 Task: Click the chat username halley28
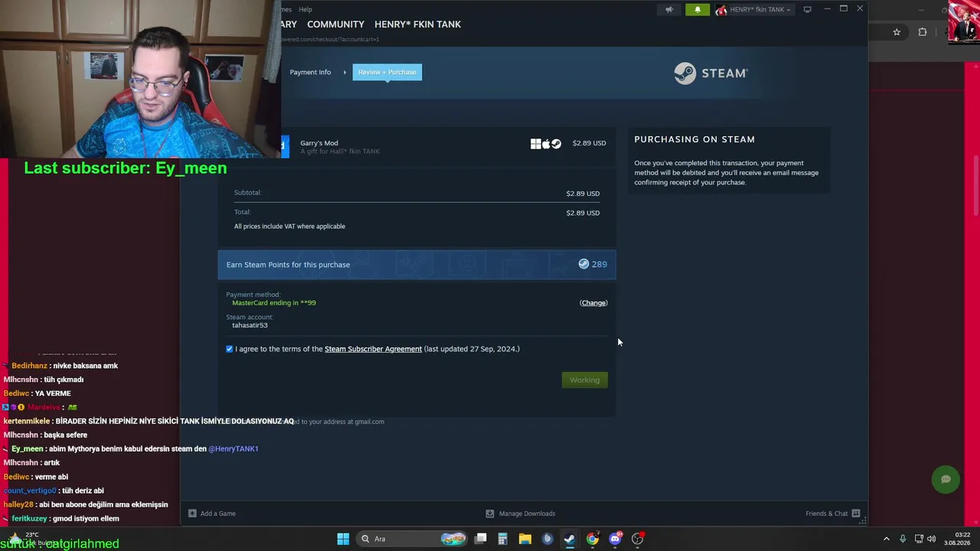click(19, 504)
